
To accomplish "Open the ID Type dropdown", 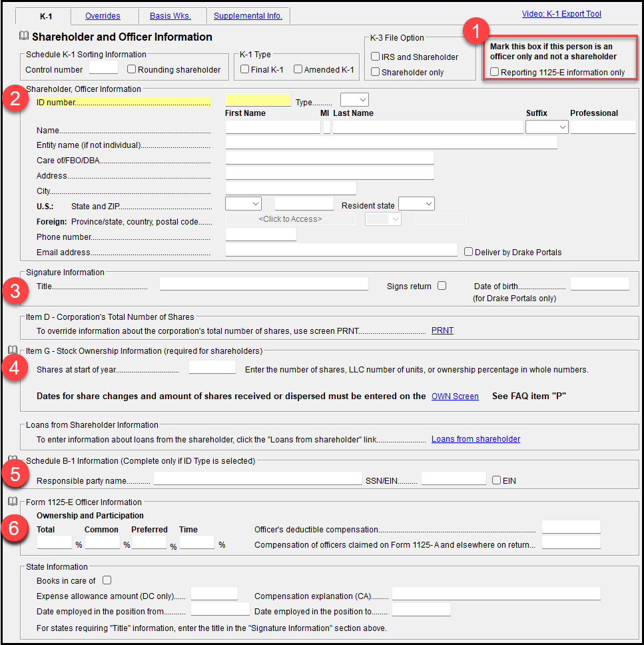I will pos(354,100).
